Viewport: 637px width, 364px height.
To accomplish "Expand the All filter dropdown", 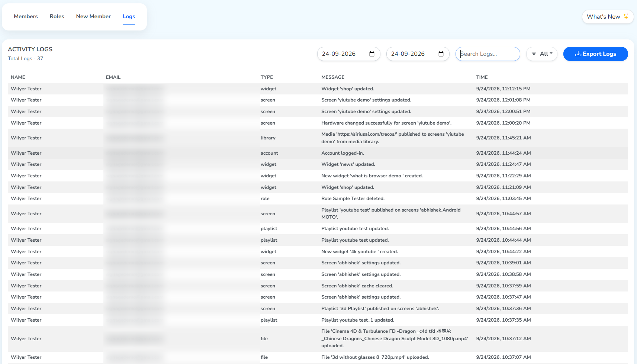I will 541,54.
